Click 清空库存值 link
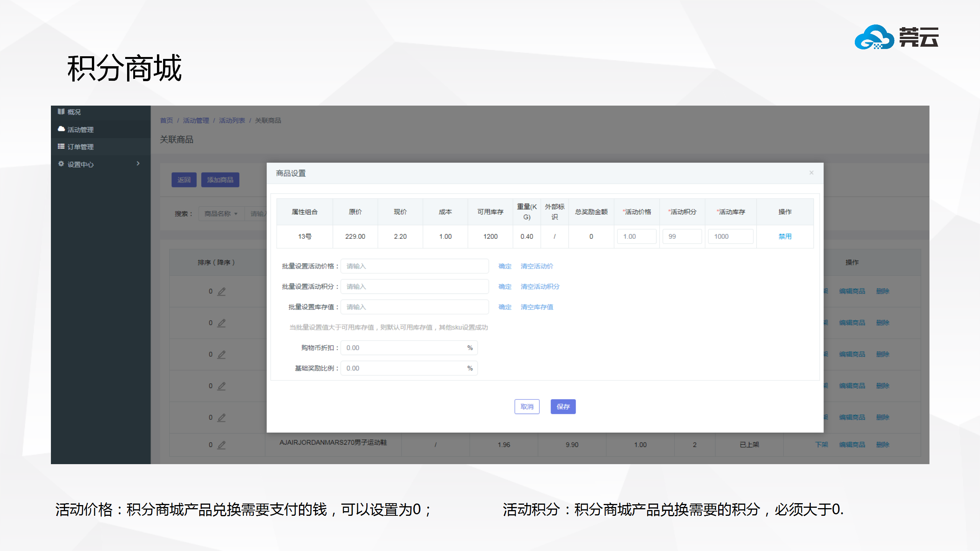The image size is (980, 551). 537,307
